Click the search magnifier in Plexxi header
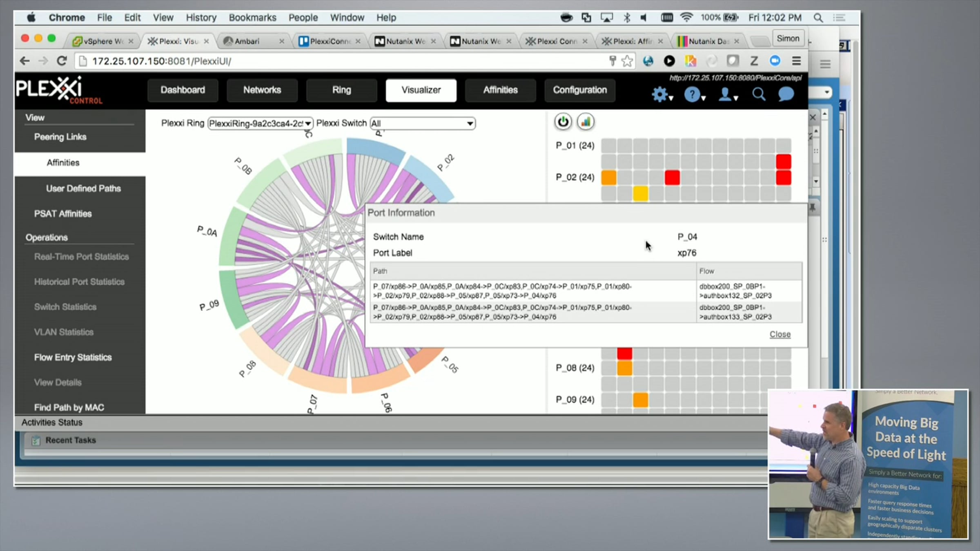This screenshot has width=980, height=551. coord(759,94)
